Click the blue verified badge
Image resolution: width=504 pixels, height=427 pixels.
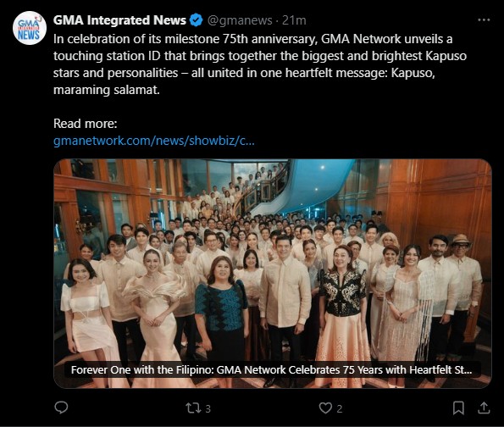(x=196, y=20)
